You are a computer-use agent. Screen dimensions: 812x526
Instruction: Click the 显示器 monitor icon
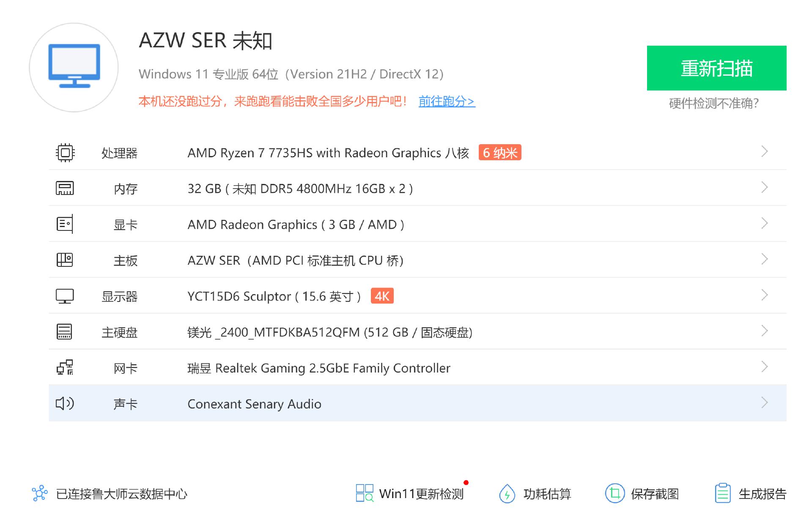(66, 296)
